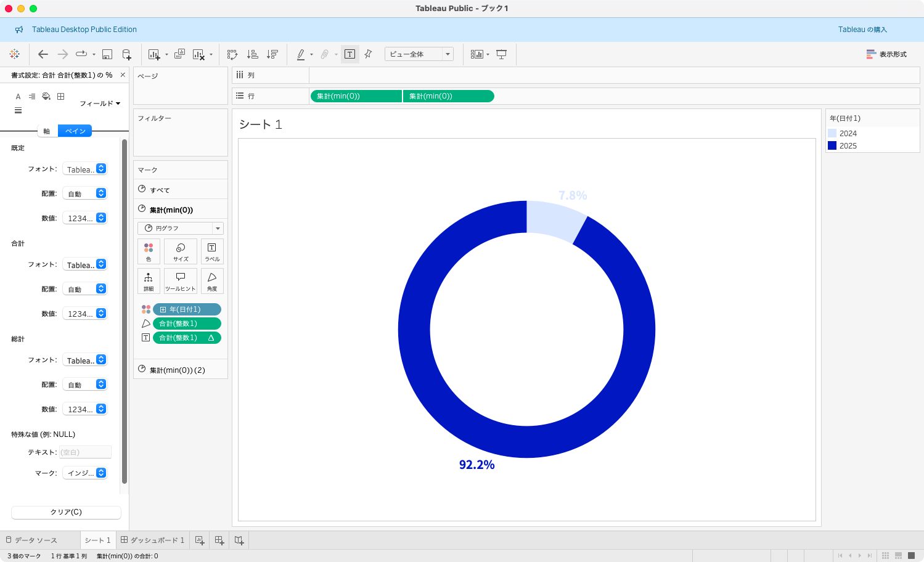
Task: Open presentation mode from toolbar
Action: pos(502,54)
